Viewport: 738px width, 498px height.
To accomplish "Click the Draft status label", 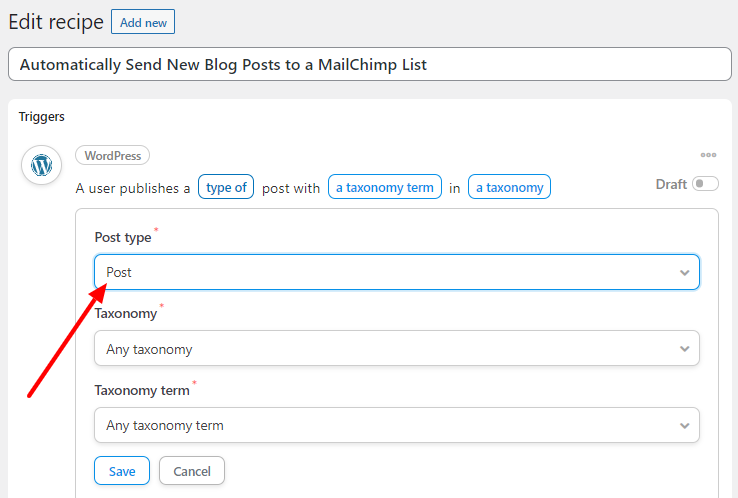I will (x=671, y=184).
